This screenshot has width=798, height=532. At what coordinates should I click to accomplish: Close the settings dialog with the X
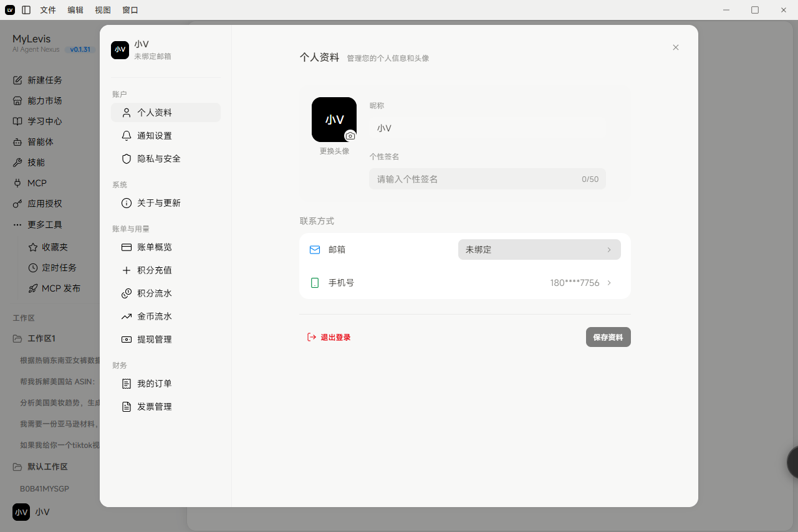coord(676,47)
